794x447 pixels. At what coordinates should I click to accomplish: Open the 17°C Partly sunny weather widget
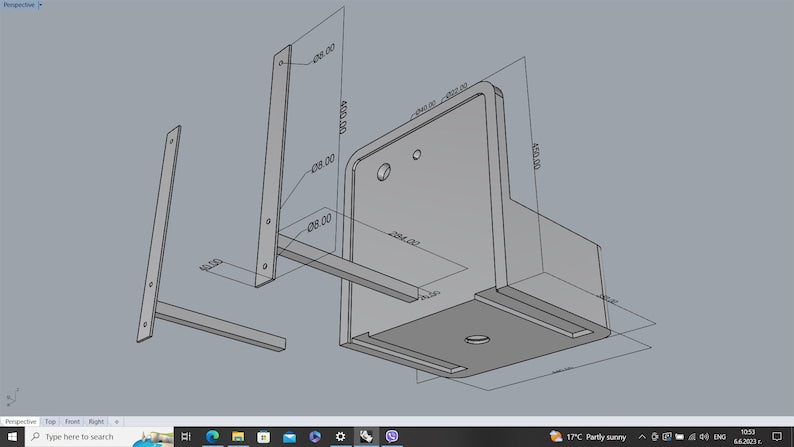tap(588, 436)
